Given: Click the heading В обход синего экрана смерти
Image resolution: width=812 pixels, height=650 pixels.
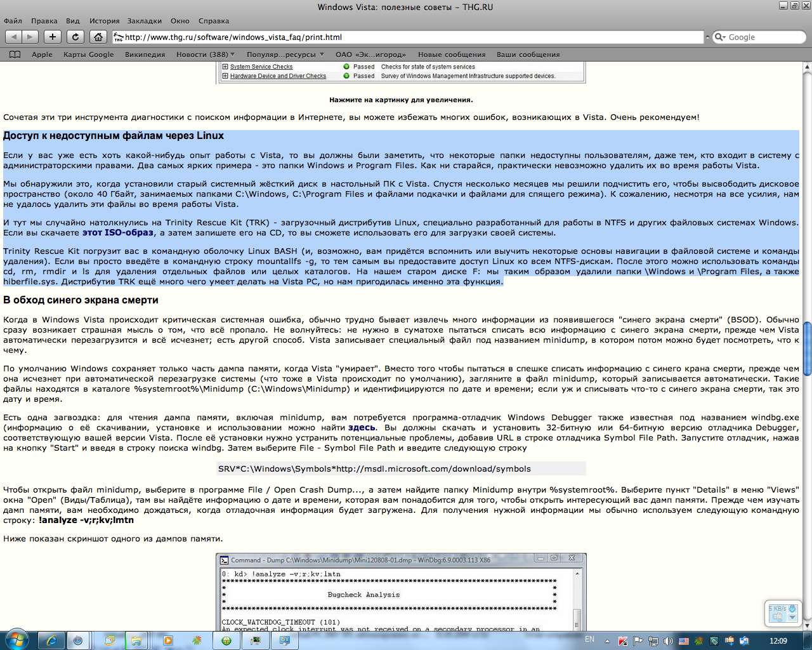Looking at the screenshot, I should click(x=81, y=300).
